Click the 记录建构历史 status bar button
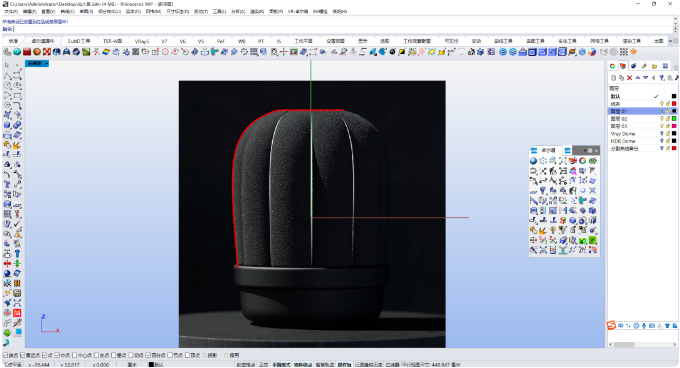 point(369,365)
